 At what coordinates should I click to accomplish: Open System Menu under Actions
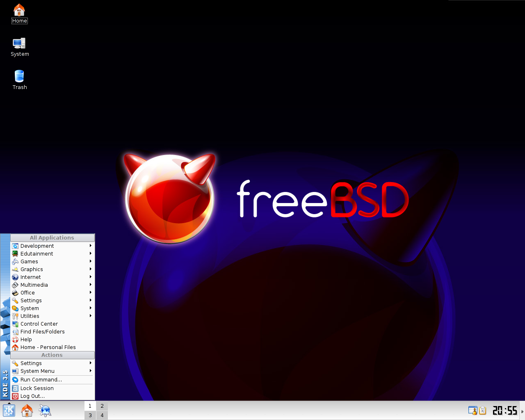tap(52, 371)
